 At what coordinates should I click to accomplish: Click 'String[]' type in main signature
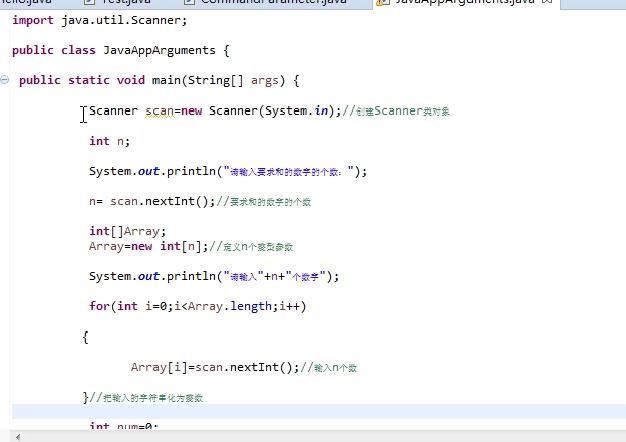pos(215,80)
